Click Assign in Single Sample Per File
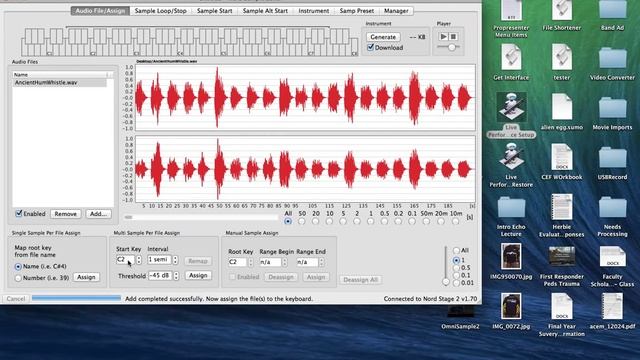Screen dimensions: 640x360 click(86, 277)
